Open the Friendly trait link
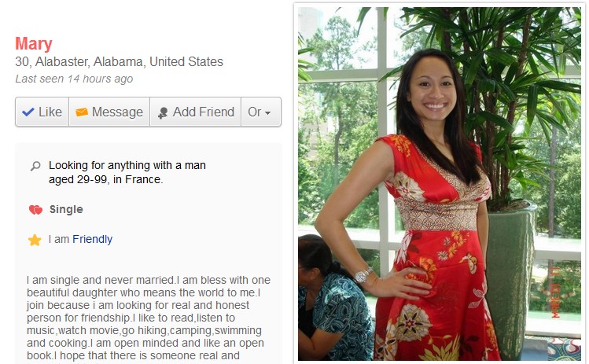The image size is (589, 364). pos(93,239)
